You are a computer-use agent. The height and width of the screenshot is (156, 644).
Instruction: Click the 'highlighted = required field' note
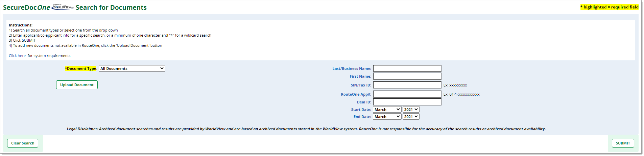pyautogui.click(x=610, y=7)
